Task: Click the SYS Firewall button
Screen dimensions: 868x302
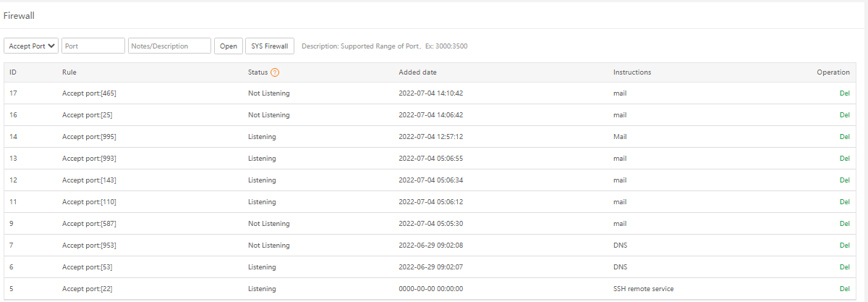Action: pyautogui.click(x=270, y=46)
